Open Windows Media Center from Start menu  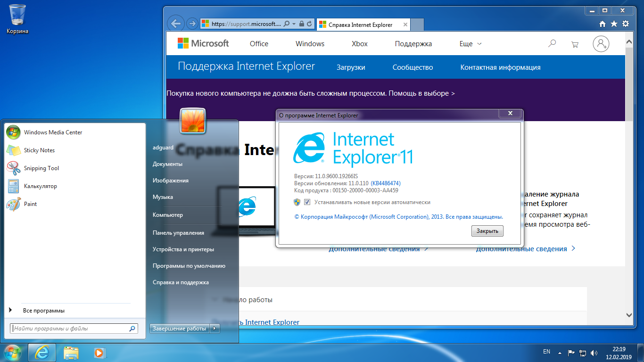point(74,132)
